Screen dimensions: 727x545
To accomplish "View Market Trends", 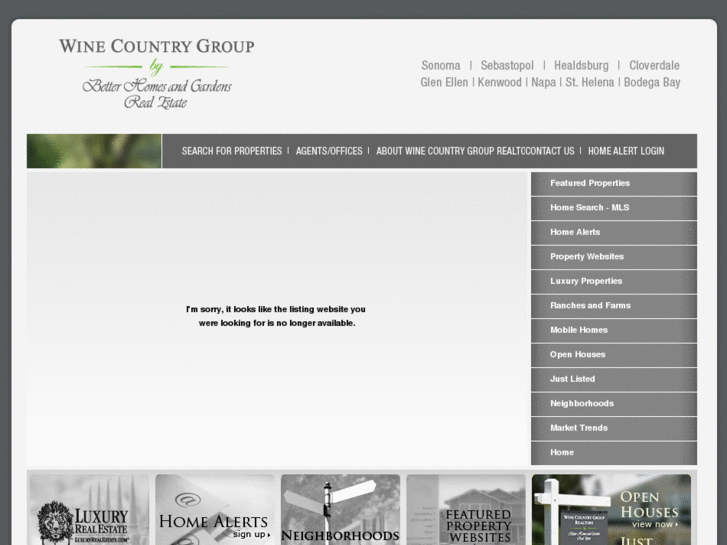I will [614, 429].
